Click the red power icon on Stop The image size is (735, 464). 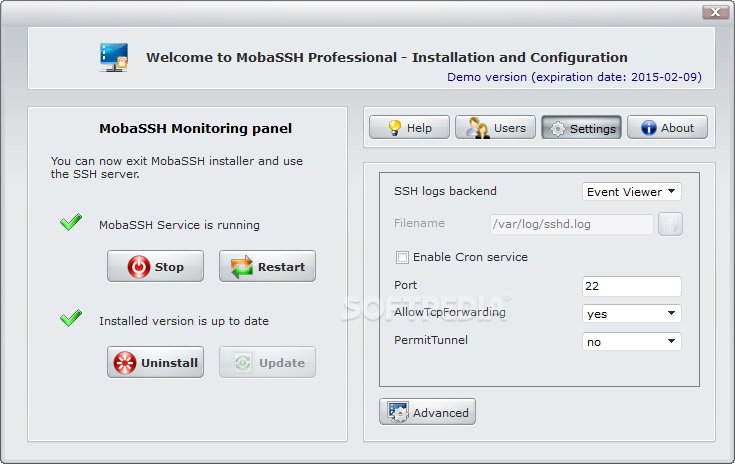139,267
